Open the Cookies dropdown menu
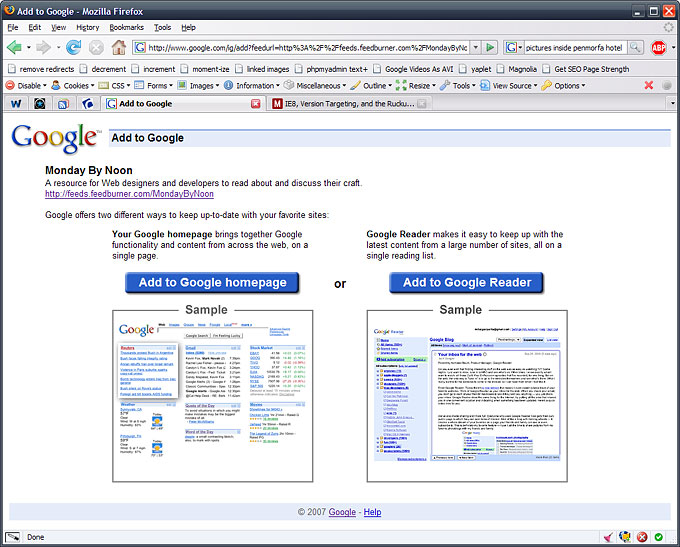The width and height of the screenshot is (680, 547). click(73, 85)
